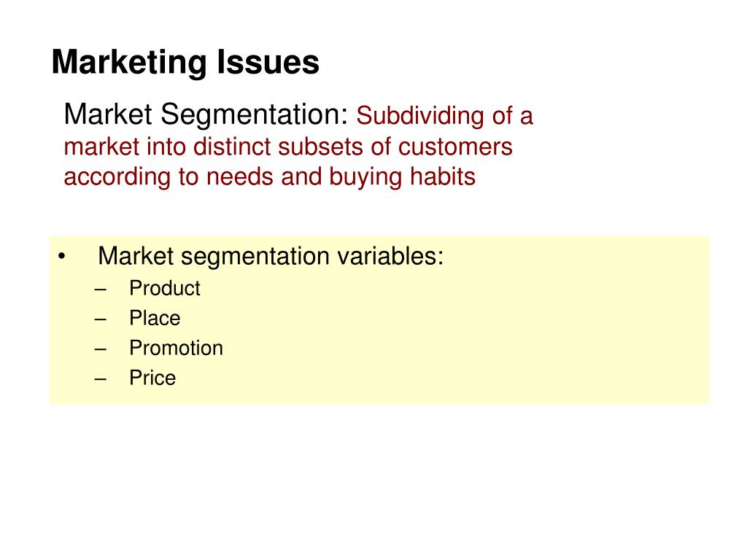
Task: Click the "Marketing Issues" slide title
Action: pos(185,63)
